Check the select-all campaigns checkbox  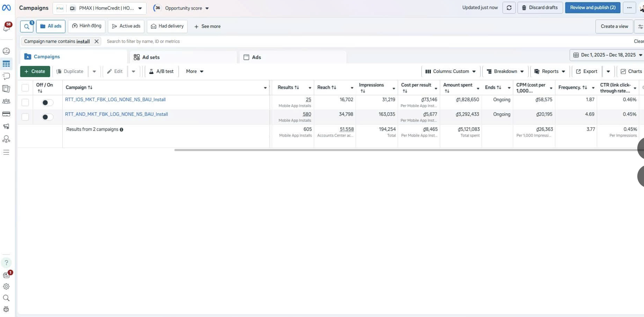[x=25, y=88]
